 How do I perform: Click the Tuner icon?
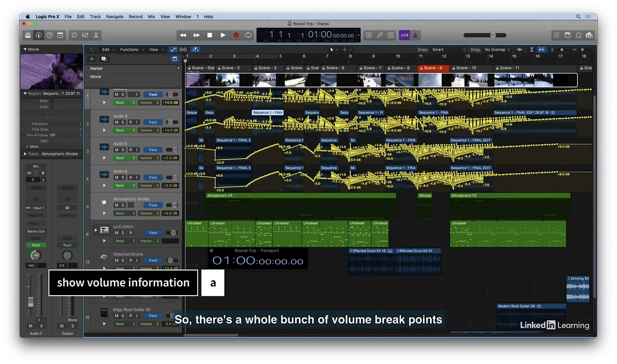379,35
